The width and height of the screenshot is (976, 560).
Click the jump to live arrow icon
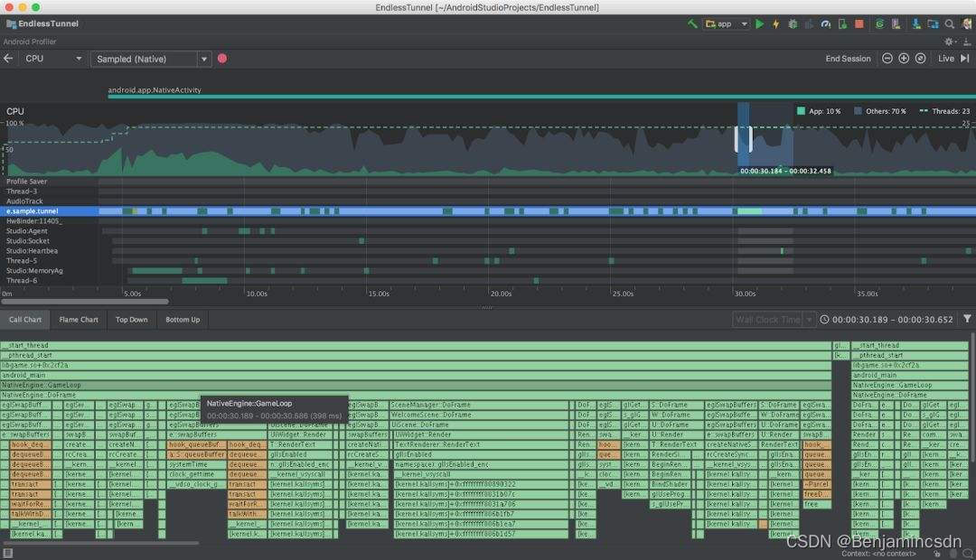[965, 59]
